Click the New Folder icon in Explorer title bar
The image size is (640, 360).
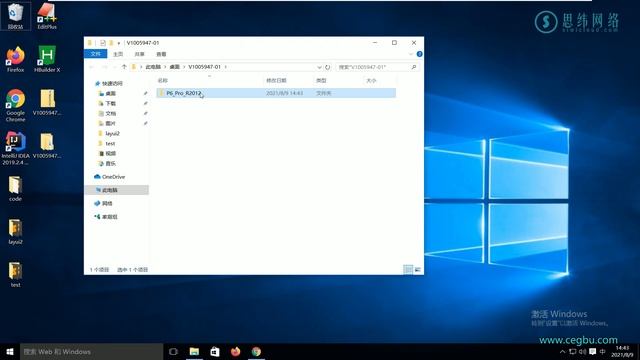(x=111, y=43)
